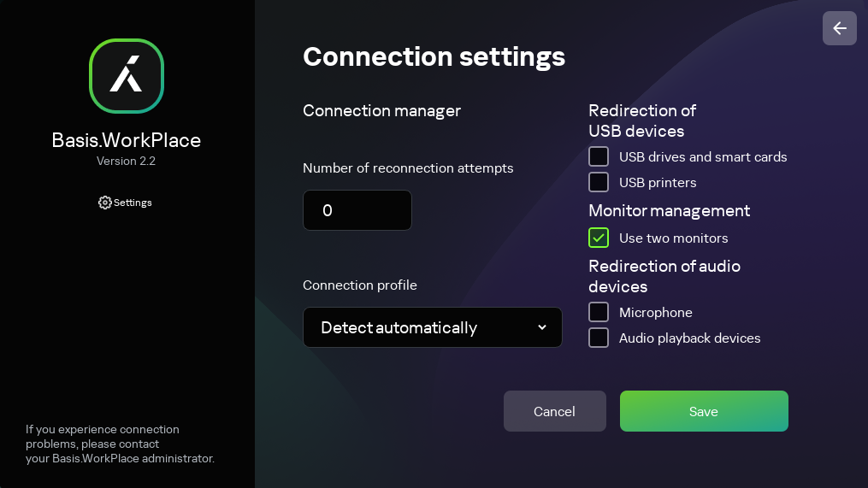Click the Basis.WorkPlace logo icon
Screen dimensions: 868x488
tap(127, 76)
